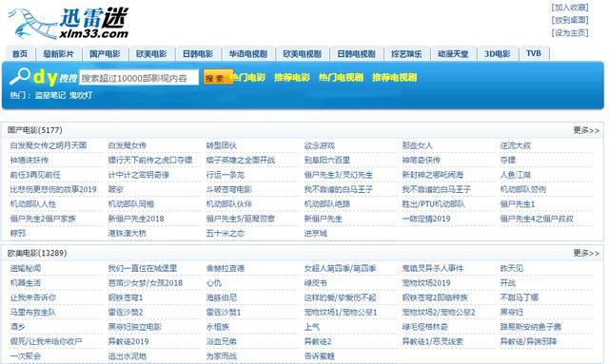Open movie 让我来告诉你
The height and width of the screenshot is (364, 609).
[33, 297]
